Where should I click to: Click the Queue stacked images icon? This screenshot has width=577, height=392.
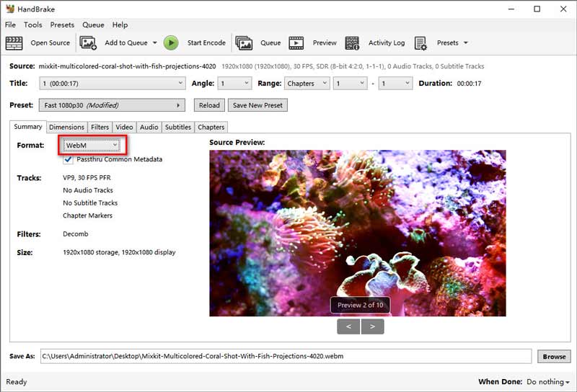244,43
